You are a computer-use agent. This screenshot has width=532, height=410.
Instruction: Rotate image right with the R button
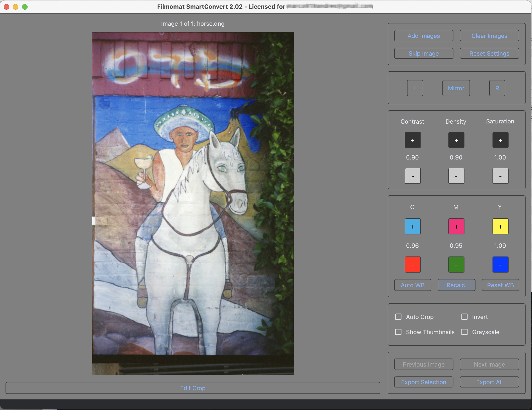[x=497, y=88]
